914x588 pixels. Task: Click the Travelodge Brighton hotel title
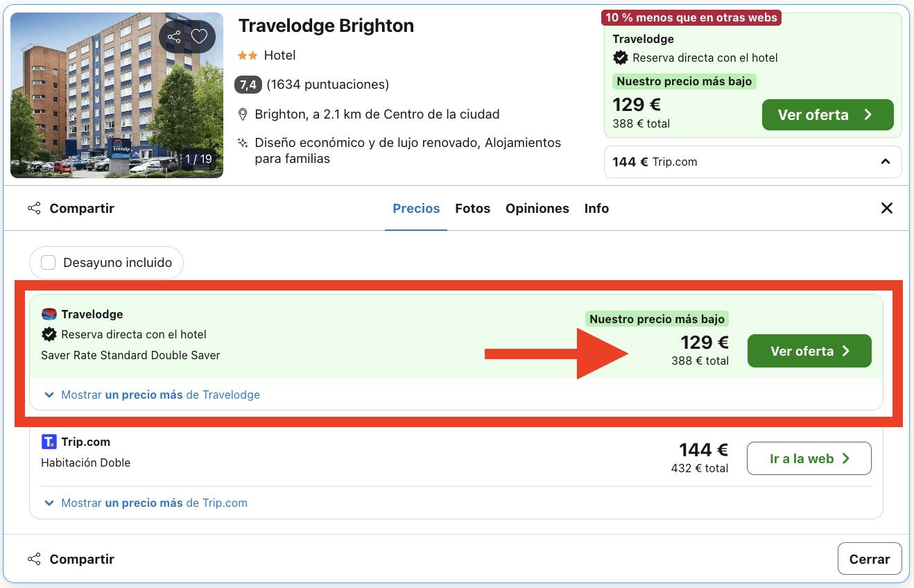326,26
